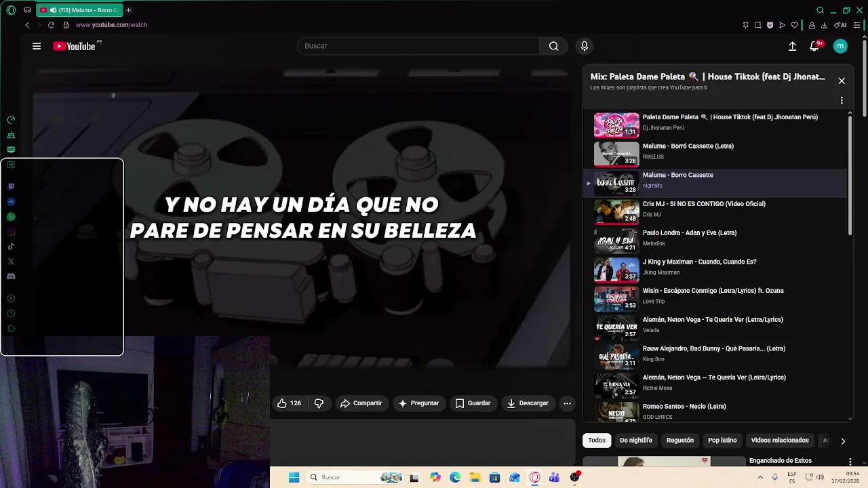Open Opera tab search magnifier
This screenshot has height=488, width=868.
(x=820, y=10)
